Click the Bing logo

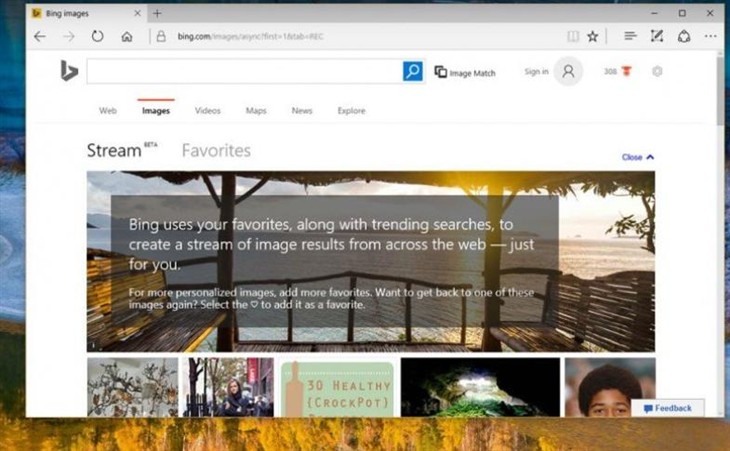[69, 71]
